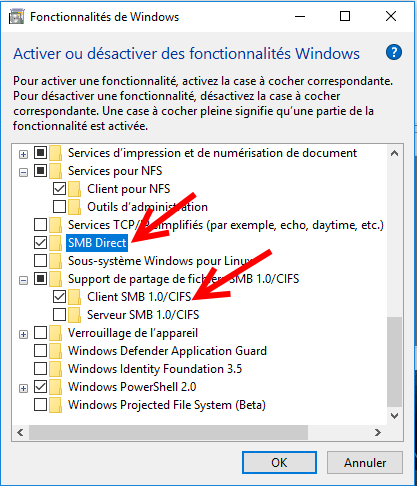Click folder icon beside Windows PowerShell 2.0
417x486 pixels.
(x=56, y=387)
